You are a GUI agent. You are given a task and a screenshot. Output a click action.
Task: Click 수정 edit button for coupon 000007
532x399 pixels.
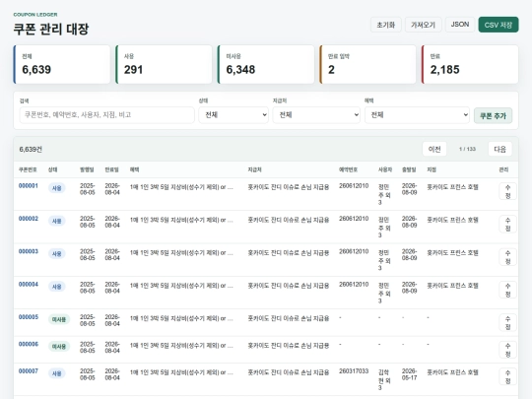[x=507, y=377]
